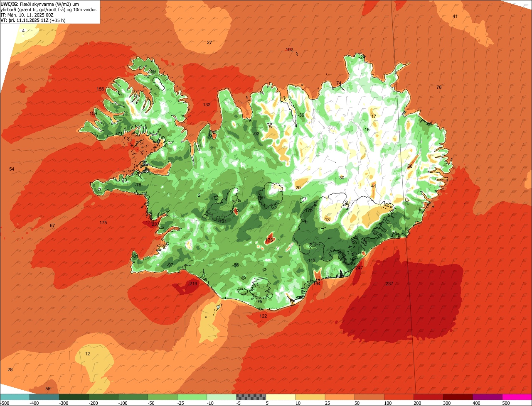Click the value 159 on the Westfjords coast
532x406 pixels.
point(93,113)
